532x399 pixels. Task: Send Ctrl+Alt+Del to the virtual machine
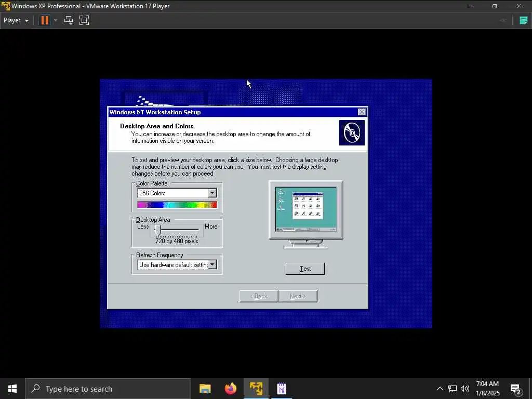[x=69, y=20]
